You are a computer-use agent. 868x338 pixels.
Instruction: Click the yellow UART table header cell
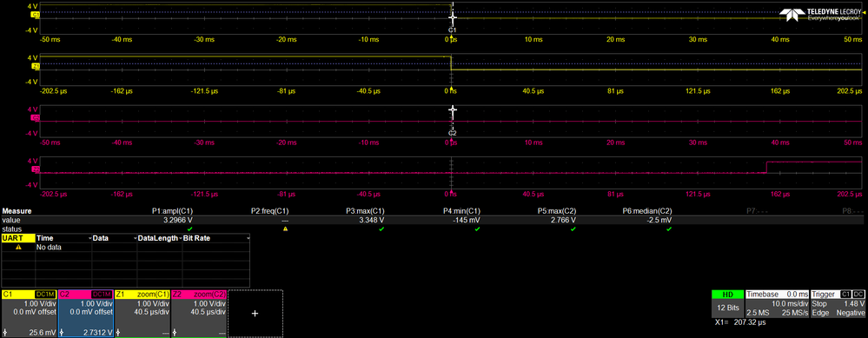(x=18, y=238)
